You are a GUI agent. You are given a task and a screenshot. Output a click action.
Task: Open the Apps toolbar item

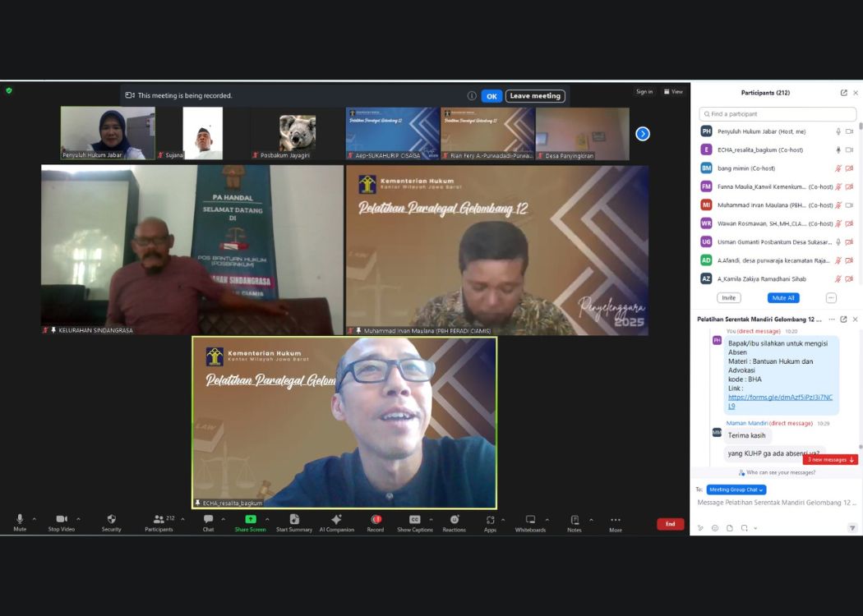coord(490,520)
